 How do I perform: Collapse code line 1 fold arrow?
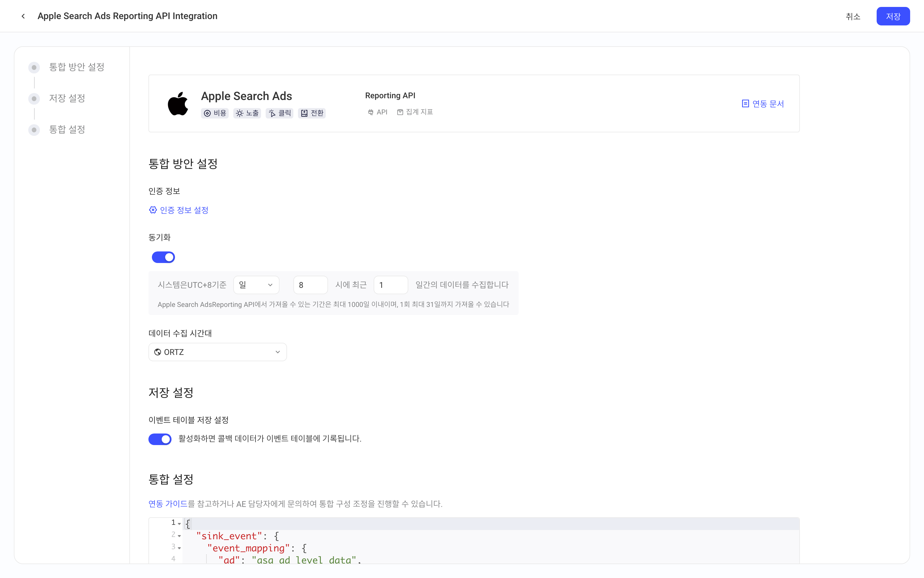pyautogui.click(x=179, y=524)
